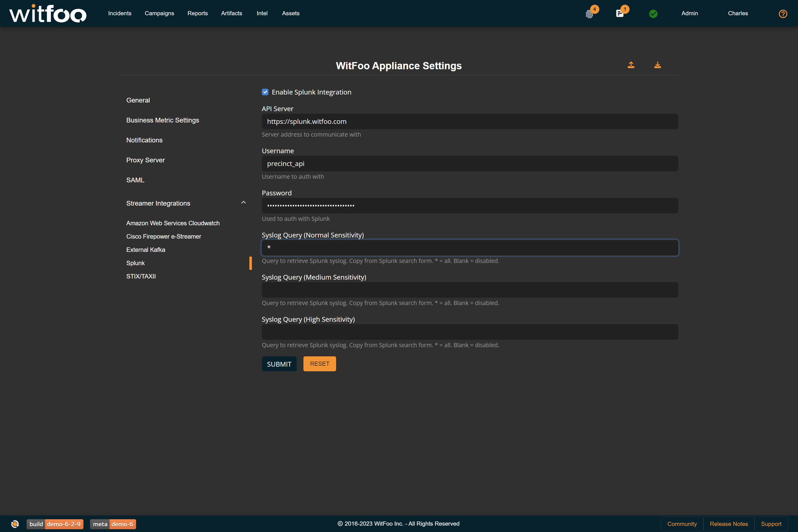Image resolution: width=798 pixels, height=532 pixels.
Task: Open the Intel menu
Action: [x=262, y=13]
